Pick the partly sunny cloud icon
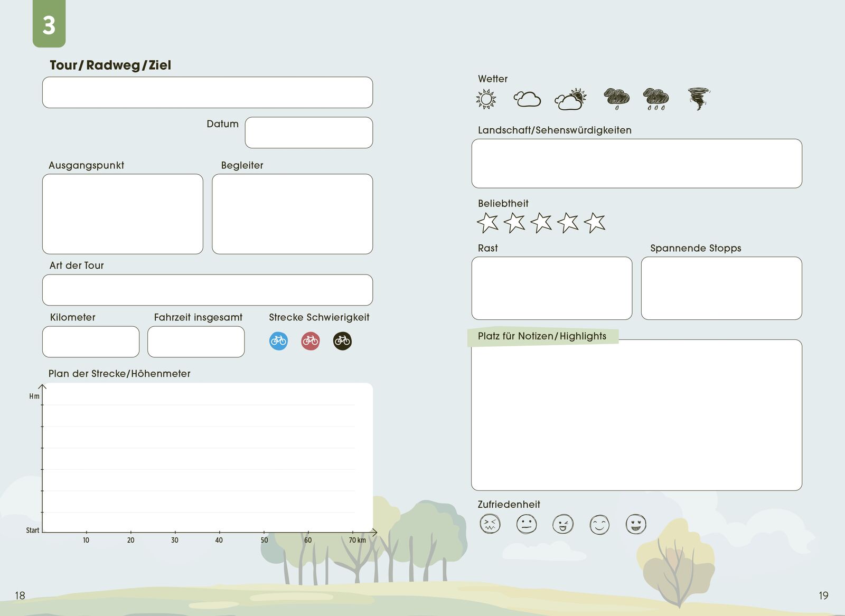This screenshot has height=616, width=845. 570,99
